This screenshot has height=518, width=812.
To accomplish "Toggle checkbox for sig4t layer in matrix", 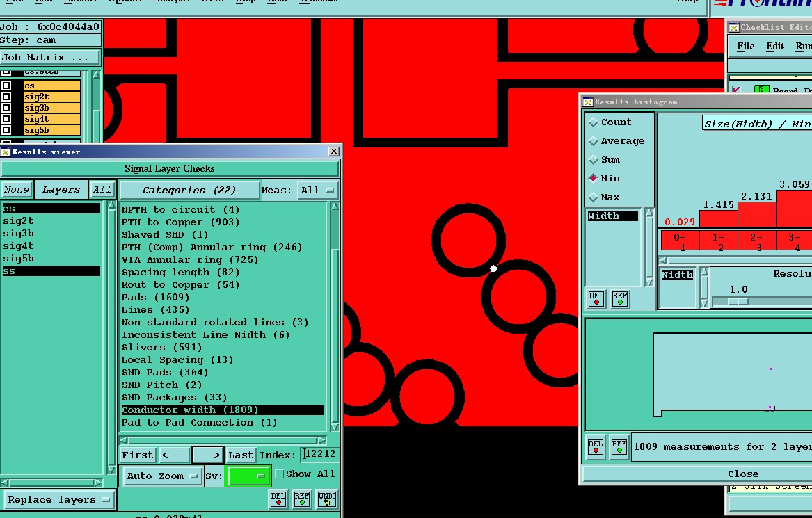I will [x=6, y=119].
